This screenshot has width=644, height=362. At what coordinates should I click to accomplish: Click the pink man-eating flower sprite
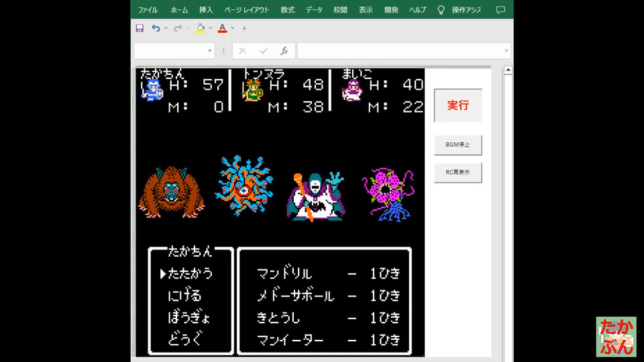pyautogui.click(x=388, y=194)
